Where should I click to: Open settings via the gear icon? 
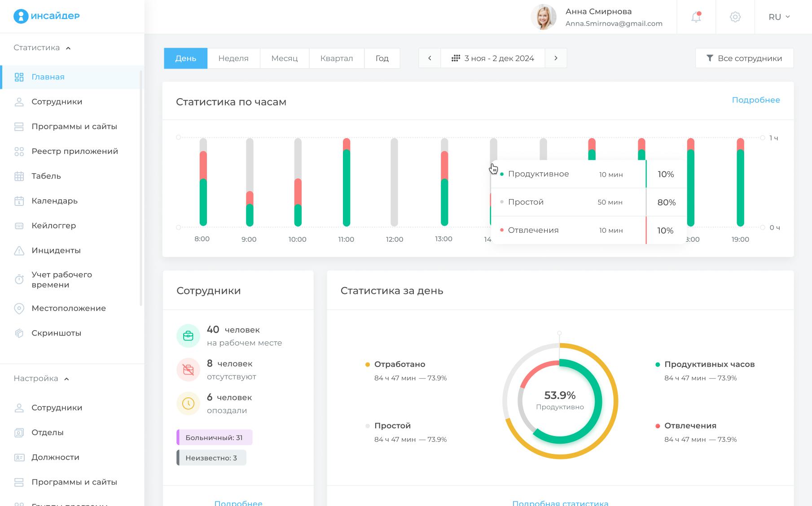(735, 17)
